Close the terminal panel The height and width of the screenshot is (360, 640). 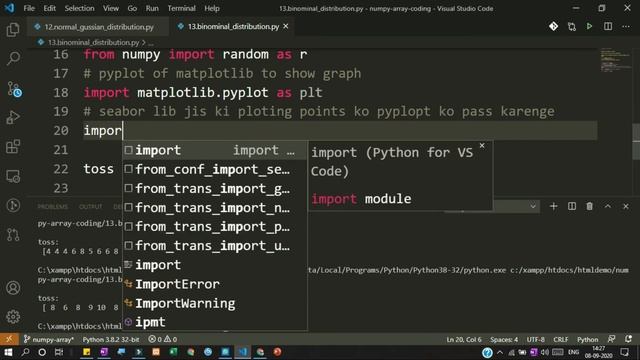tap(626, 206)
